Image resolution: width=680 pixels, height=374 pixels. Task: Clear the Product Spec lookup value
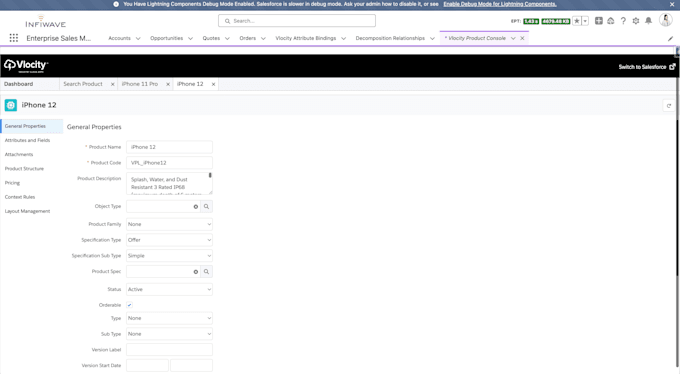click(196, 272)
